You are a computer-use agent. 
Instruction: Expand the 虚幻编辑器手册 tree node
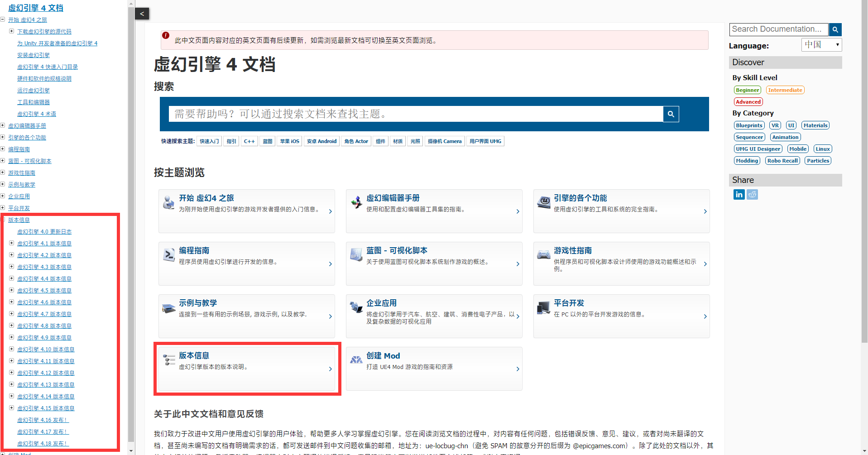(3, 125)
